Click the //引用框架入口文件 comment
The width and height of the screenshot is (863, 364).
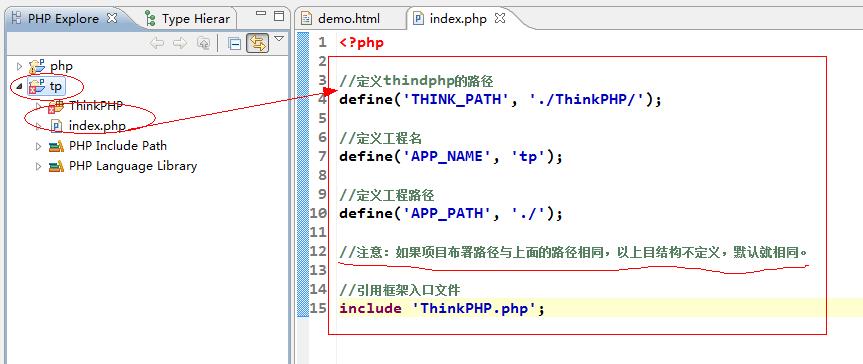(400, 289)
